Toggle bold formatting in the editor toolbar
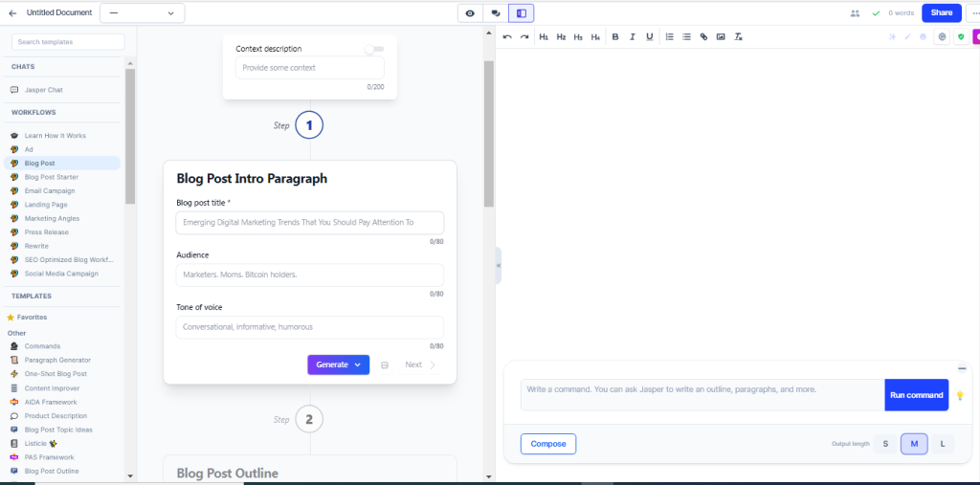This screenshot has height=485, width=980. [x=615, y=37]
